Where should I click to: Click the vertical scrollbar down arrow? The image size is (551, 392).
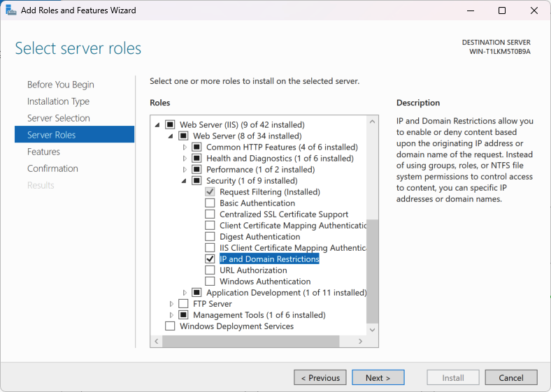[372, 330]
